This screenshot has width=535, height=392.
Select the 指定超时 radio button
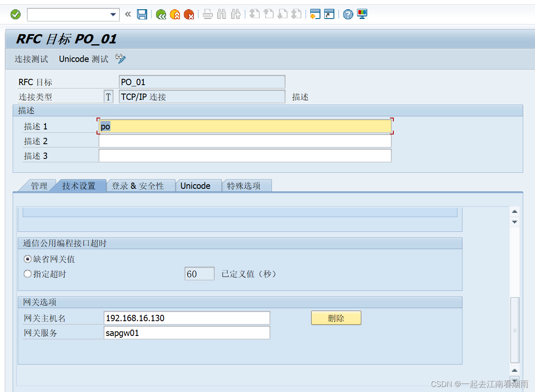click(x=27, y=274)
